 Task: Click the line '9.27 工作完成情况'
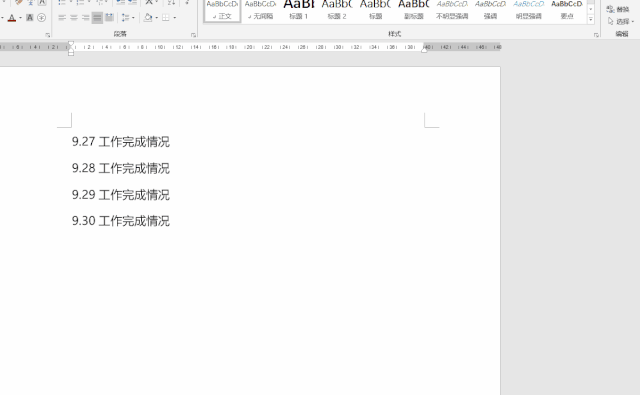coord(121,142)
